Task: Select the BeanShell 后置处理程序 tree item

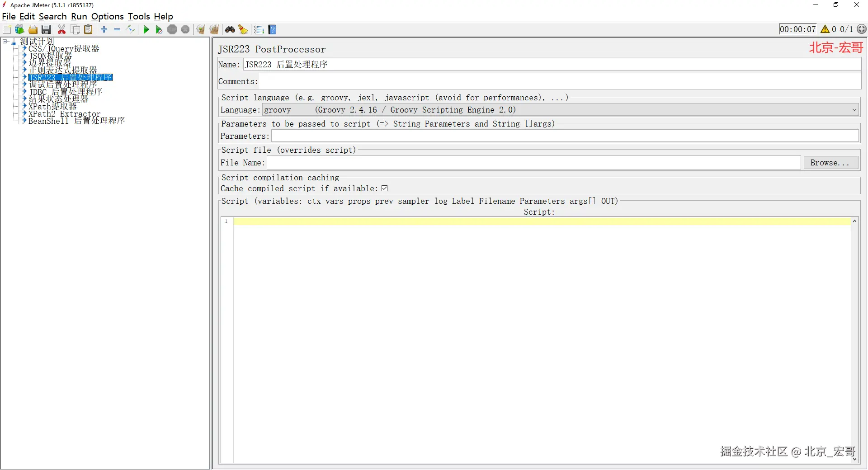Action: pos(76,121)
